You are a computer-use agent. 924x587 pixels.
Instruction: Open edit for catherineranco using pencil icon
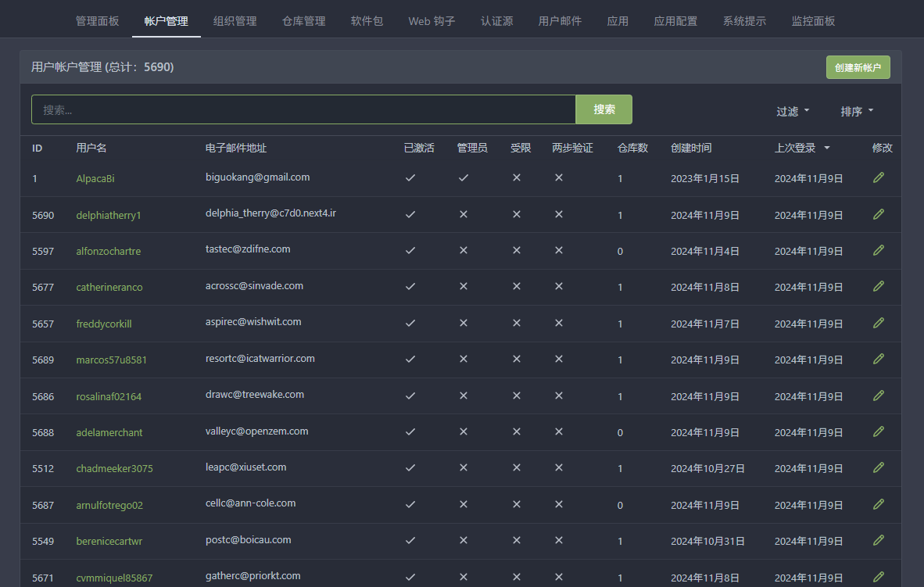pos(879,287)
